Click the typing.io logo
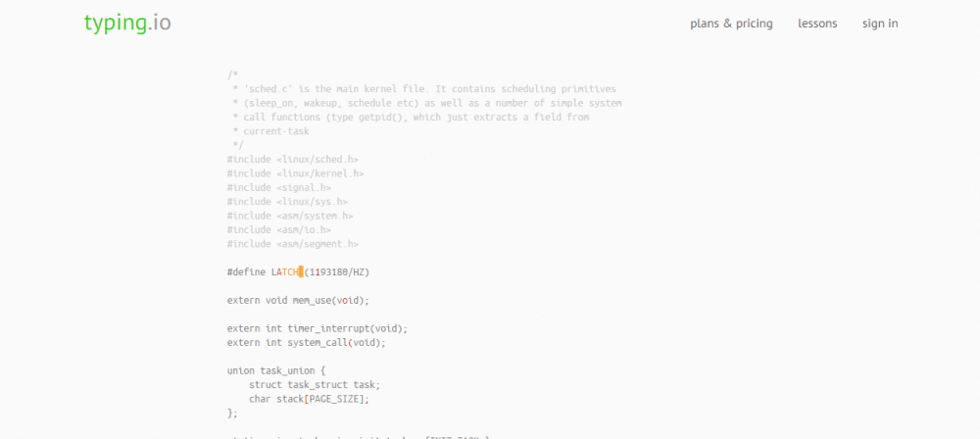The width and height of the screenshot is (980, 439). click(x=127, y=24)
